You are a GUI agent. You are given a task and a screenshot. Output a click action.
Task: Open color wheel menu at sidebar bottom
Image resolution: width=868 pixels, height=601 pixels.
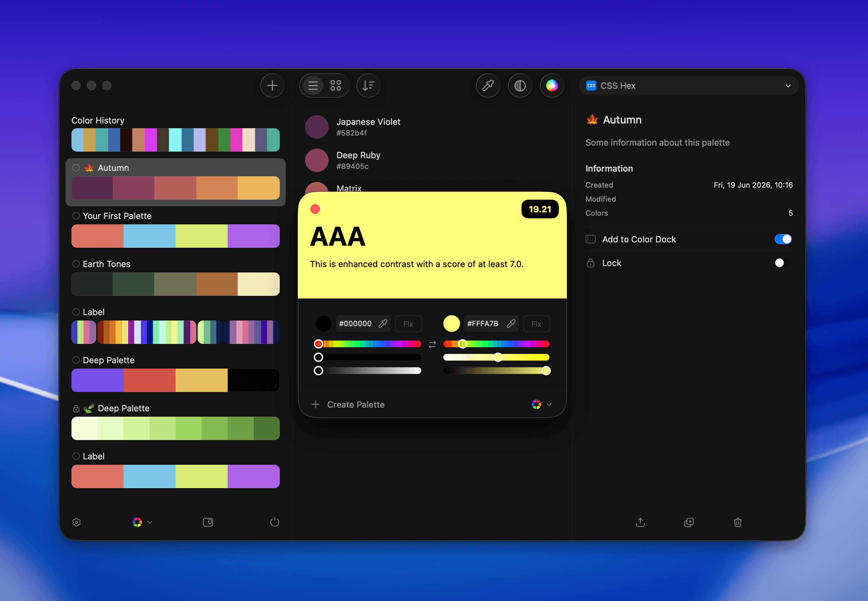click(x=142, y=522)
